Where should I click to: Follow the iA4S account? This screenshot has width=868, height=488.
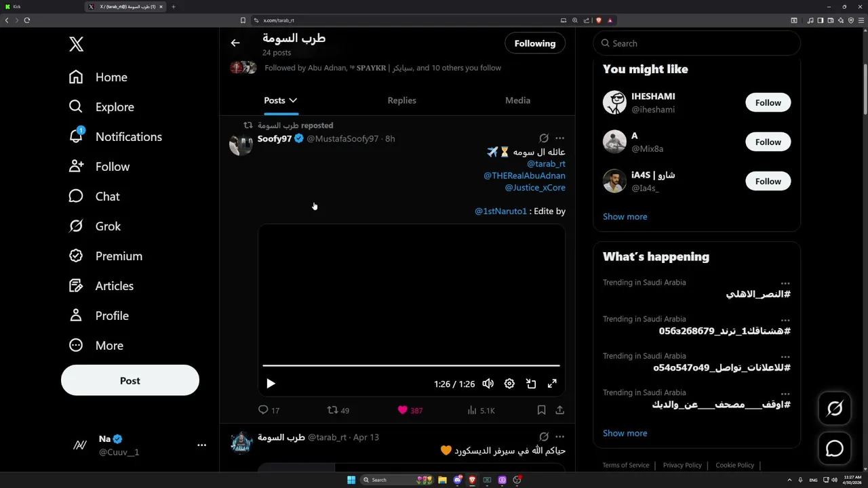click(768, 182)
